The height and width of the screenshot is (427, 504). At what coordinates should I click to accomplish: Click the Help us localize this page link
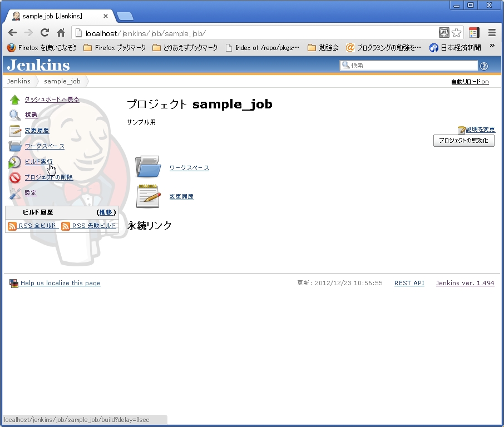coord(61,283)
